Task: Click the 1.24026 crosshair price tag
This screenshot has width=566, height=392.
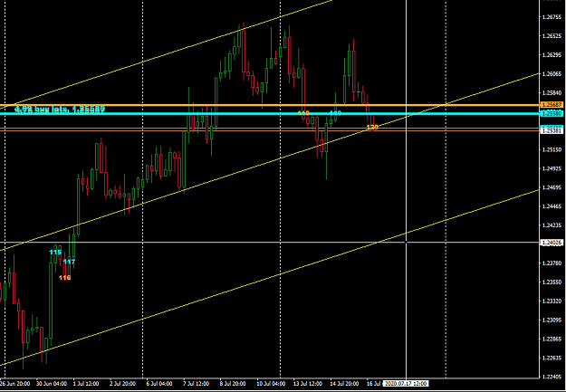Action: click(x=552, y=243)
